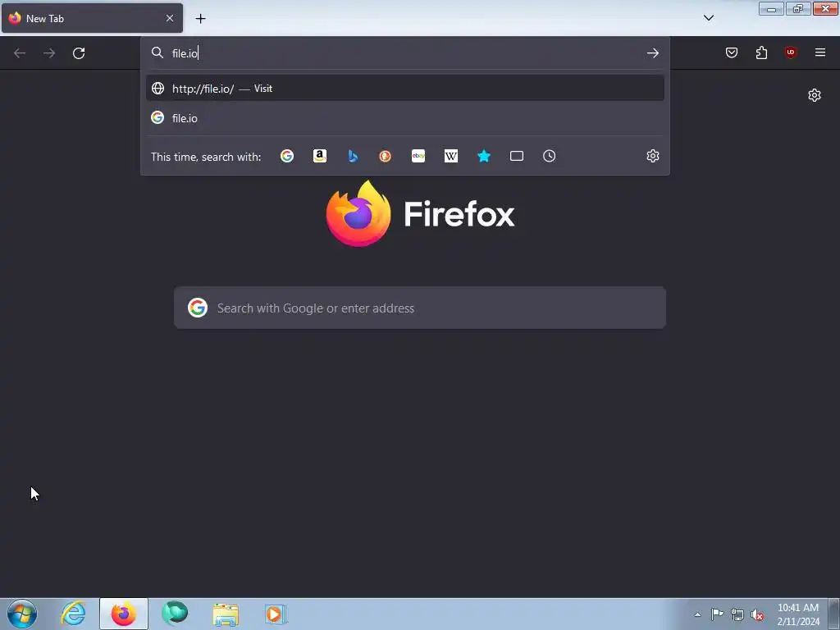Search in open Tabs this time
Viewport: 840px width, 630px height.
(517, 156)
